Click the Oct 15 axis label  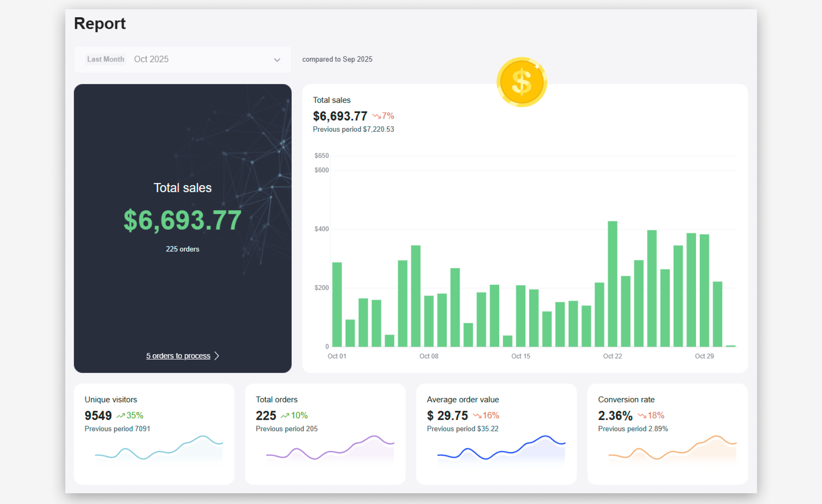tap(520, 356)
